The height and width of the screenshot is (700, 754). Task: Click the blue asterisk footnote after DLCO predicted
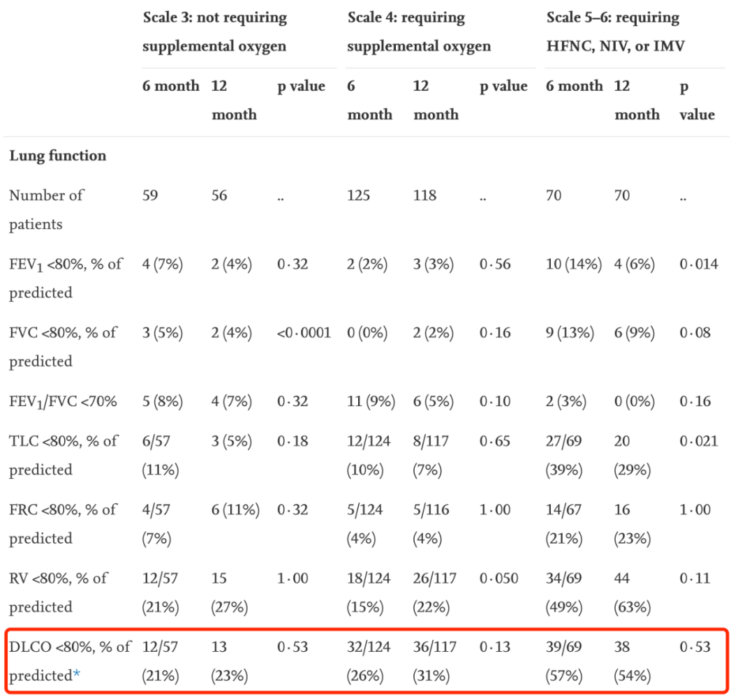click(77, 676)
